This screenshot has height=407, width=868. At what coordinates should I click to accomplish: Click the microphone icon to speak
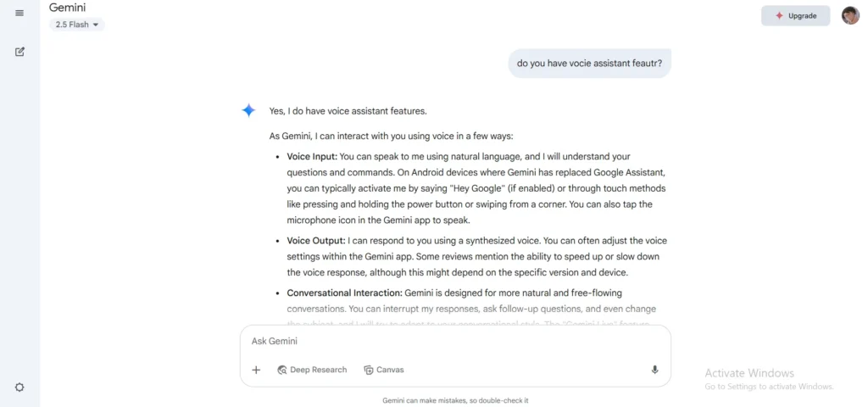[654, 370]
